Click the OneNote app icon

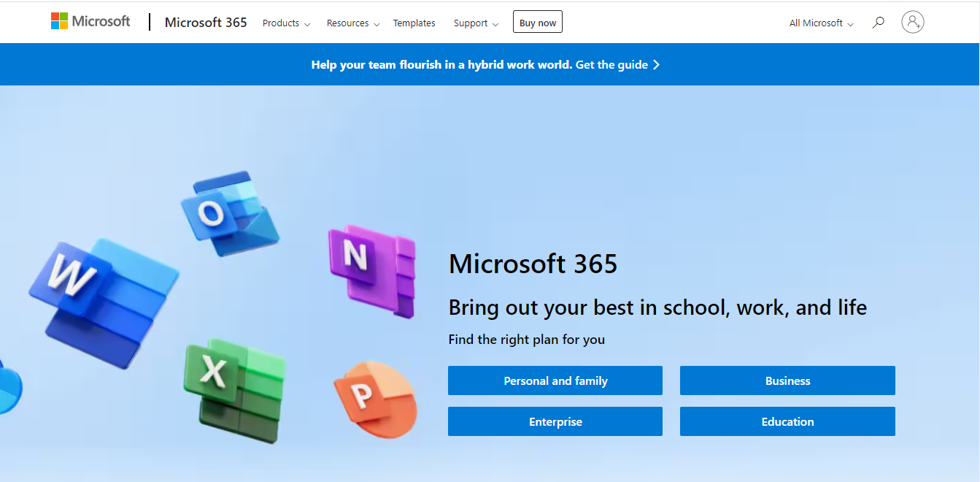[x=372, y=270]
